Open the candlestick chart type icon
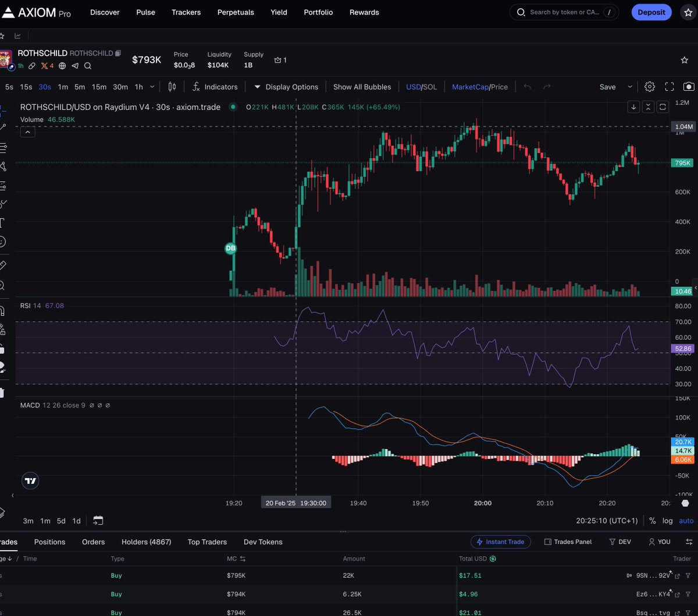 [x=172, y=87]
